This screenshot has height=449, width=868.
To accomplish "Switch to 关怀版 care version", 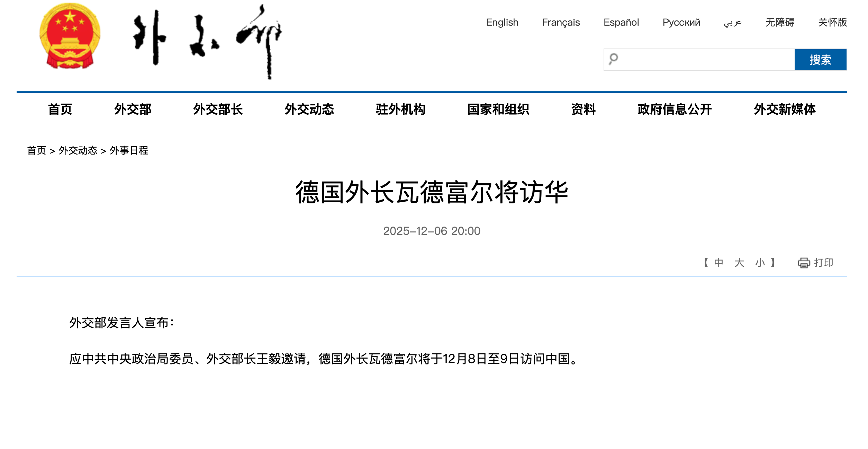I will click(x=832, y=23).
